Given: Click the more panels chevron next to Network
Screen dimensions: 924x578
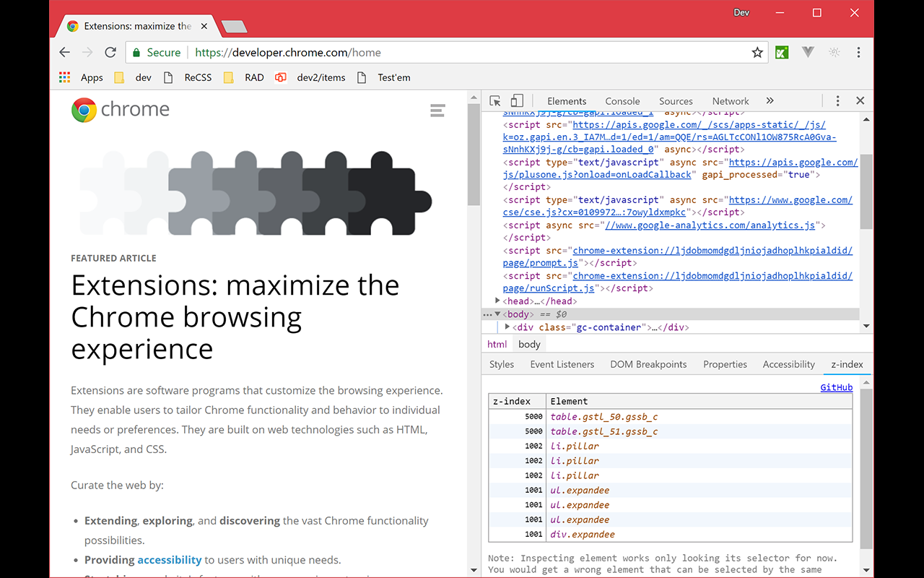Looking at the screenshot, I should pyautogui.click(x=770, y=101).
